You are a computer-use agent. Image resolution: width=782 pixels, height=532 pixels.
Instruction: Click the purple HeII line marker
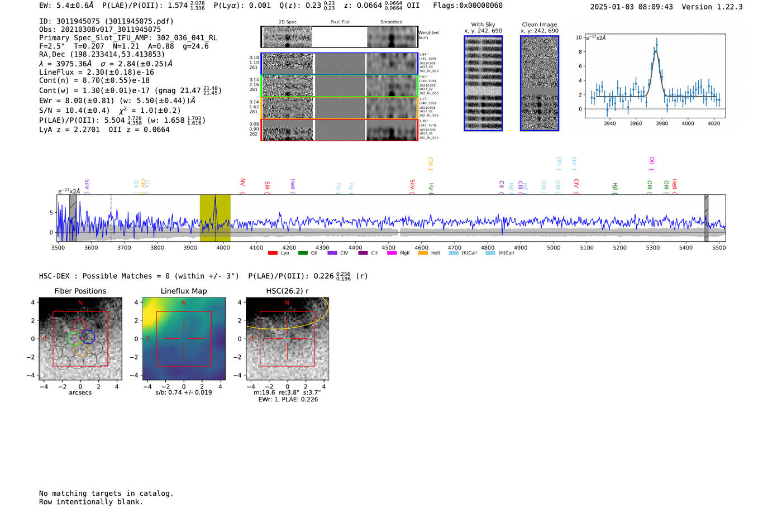[x=292, y=186]
